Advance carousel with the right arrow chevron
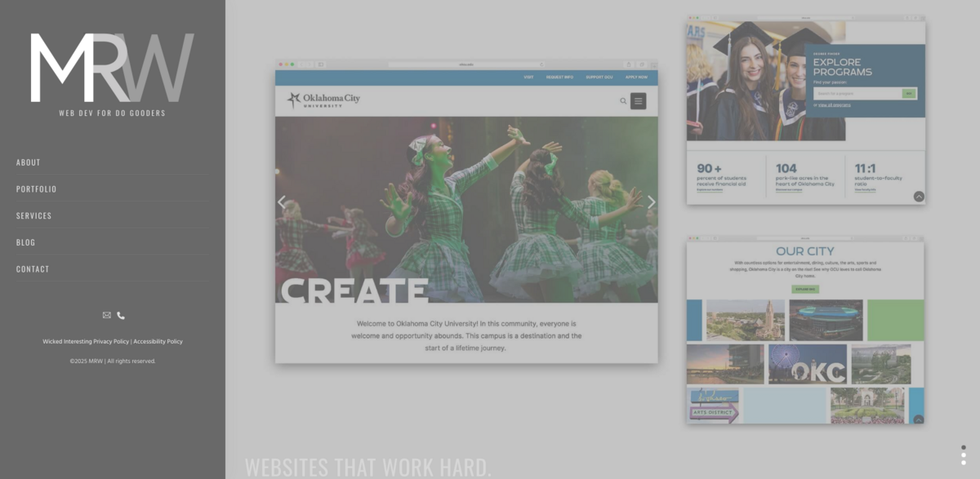This screenshot has height=479, width=980. point(651,202)
